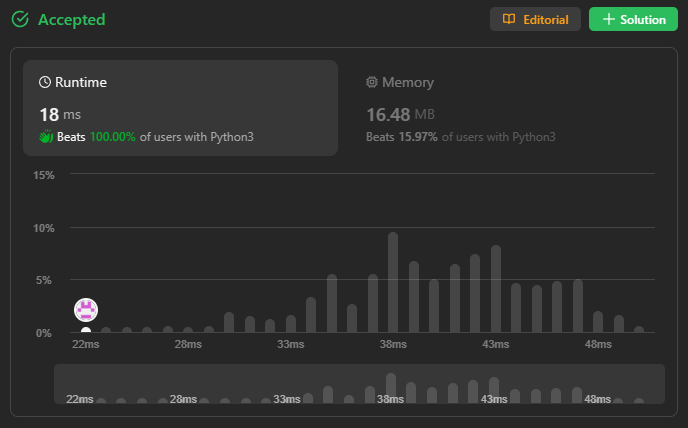This screenshot has height=428, width=688.
Task: Click the clock icon beside Runtime
Action: click(45, 82)
